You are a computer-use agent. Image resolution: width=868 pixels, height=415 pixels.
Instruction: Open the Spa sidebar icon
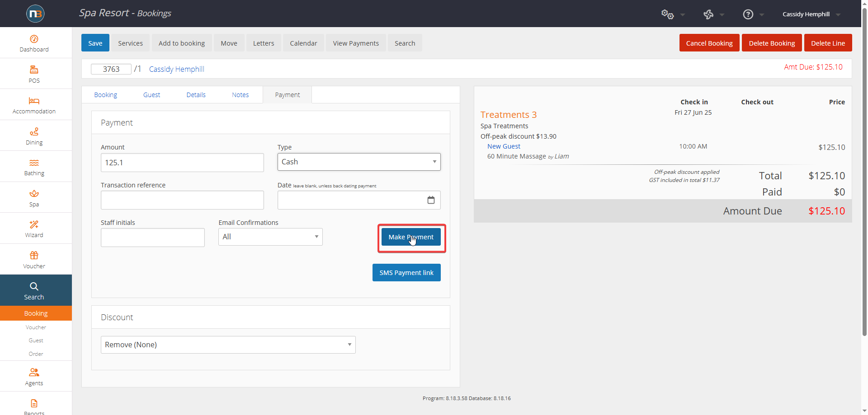(x=34, y=194)
